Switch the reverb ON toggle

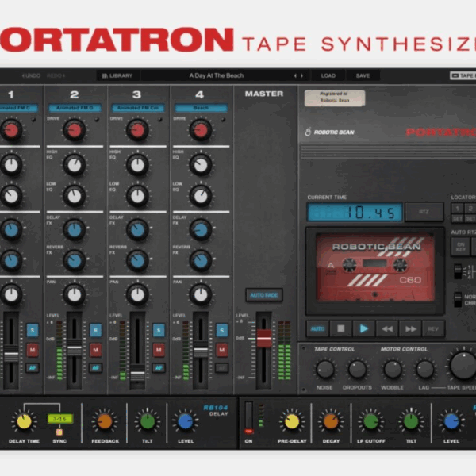point(248,417)
